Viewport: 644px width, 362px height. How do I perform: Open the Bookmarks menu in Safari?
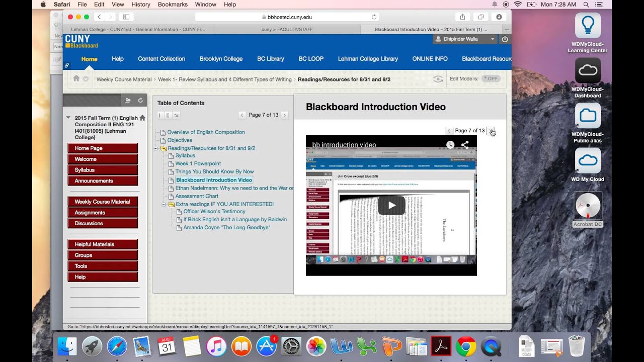point(173,5)
